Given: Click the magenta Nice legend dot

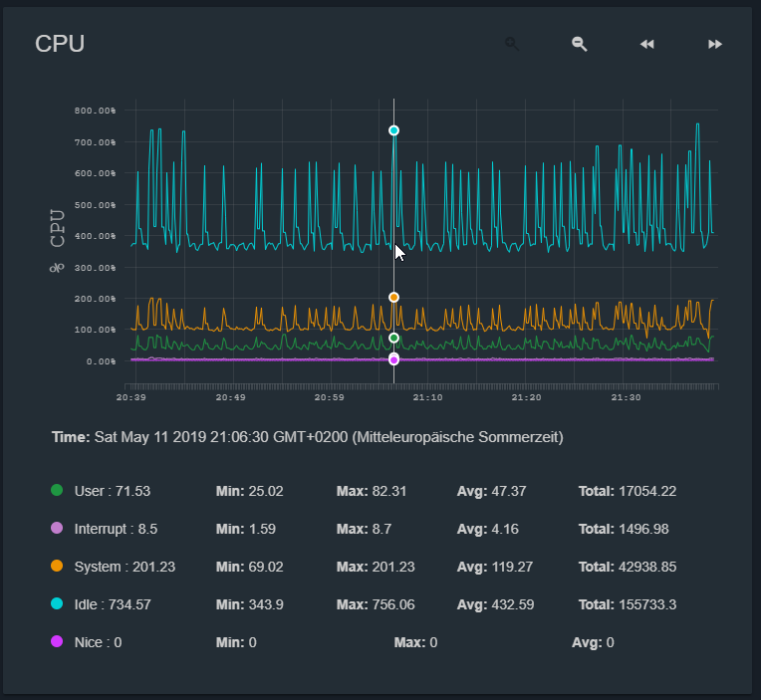Looking at the screenshot, I should [57, 642].
